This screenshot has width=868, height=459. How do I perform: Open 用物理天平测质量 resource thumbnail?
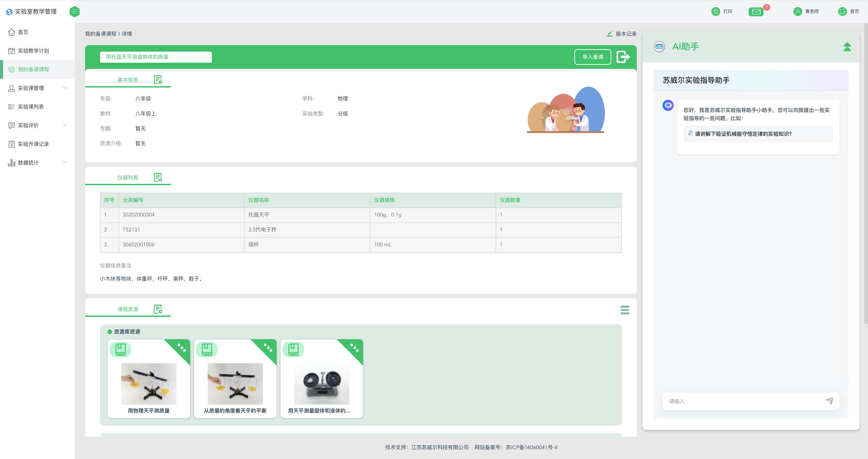[149, 384]
